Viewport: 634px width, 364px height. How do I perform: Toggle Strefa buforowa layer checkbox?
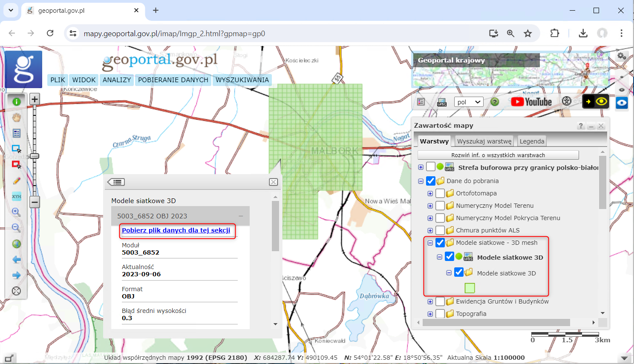point(431,167)
